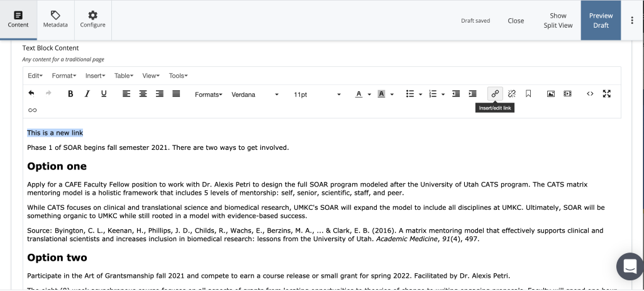This screenshot has width=644, height=291.
Task: Insert a numbered list
Action: click(x=433, y=94)
